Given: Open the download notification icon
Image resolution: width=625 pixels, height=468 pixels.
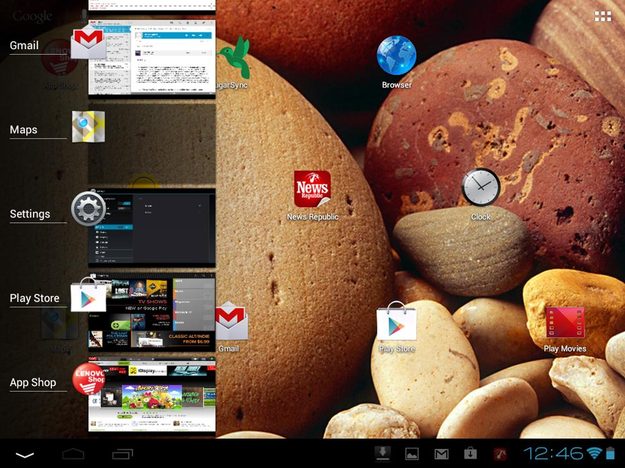Looking at the screenshot, I should 383,453.
